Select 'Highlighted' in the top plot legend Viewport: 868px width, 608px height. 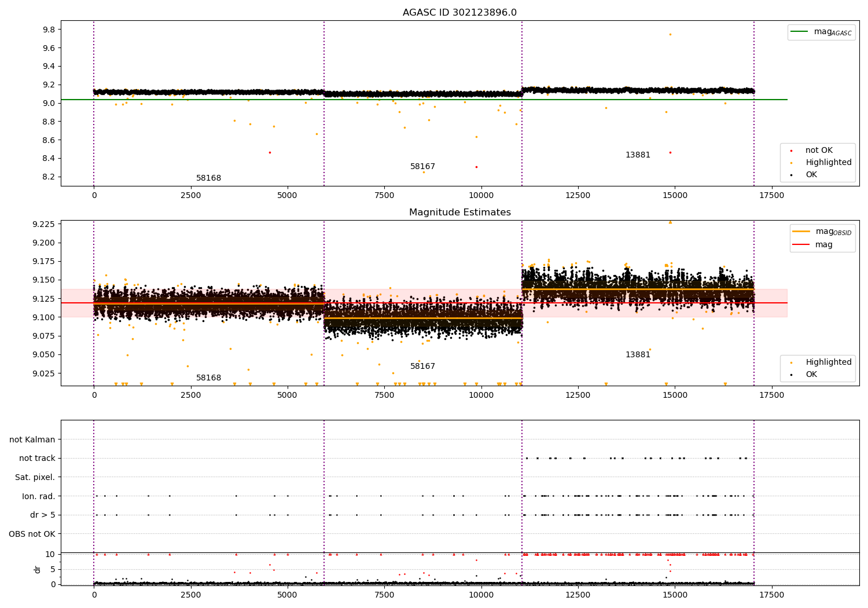(x=829, y=162)
